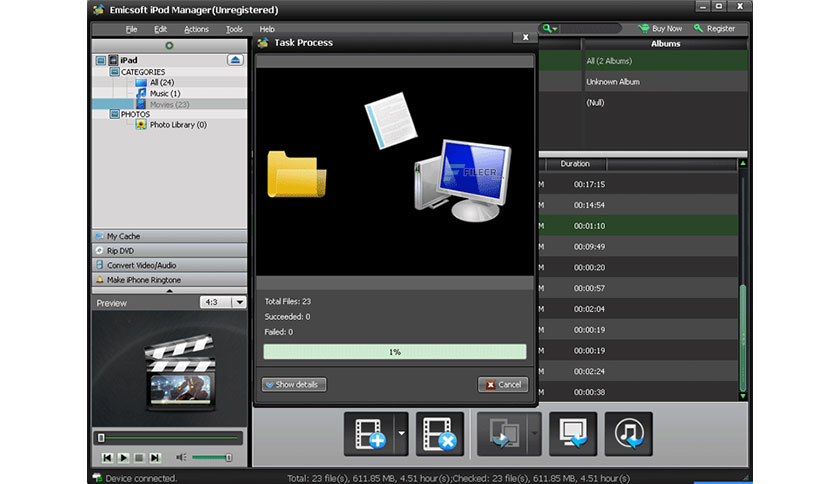Image resolution: width=836 pixels, height=484 pixels.
Task: Click the Register link
Action: [714, 28]
